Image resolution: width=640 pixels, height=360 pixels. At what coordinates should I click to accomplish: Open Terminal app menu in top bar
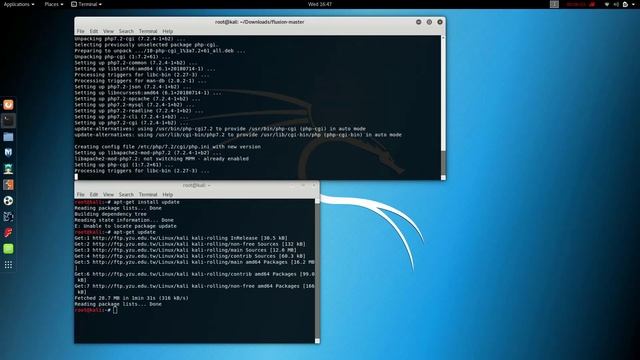pos(87,4)
